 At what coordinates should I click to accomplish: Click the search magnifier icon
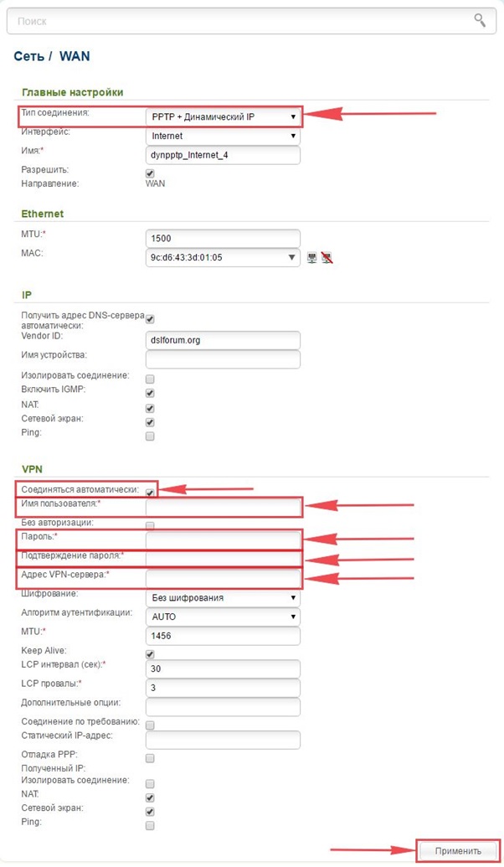479,20
